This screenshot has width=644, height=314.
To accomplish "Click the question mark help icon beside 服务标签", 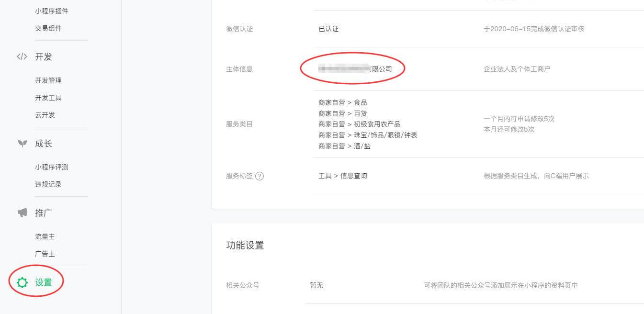I will (260, 176).
